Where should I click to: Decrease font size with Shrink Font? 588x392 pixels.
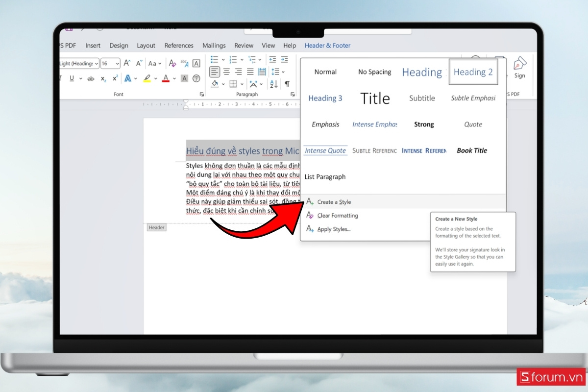click(x=139, y=63)
